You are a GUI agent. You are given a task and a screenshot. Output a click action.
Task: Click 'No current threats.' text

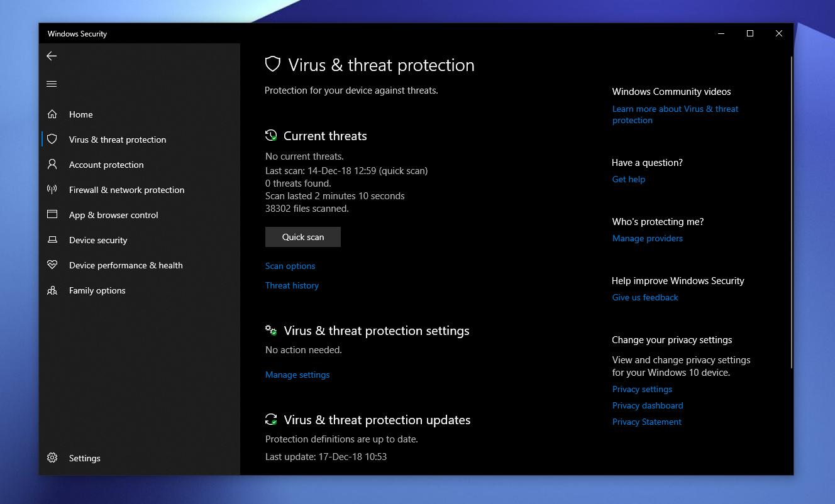pos(304,156)
